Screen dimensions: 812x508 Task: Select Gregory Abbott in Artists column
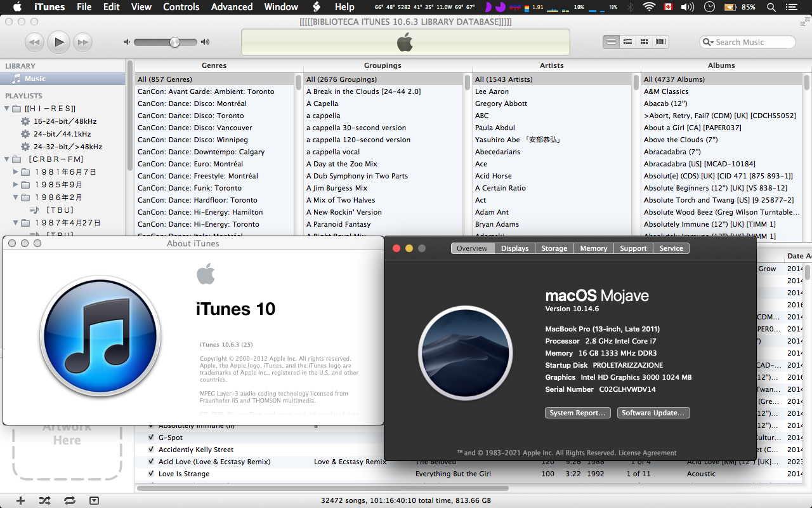pos(552,104)
